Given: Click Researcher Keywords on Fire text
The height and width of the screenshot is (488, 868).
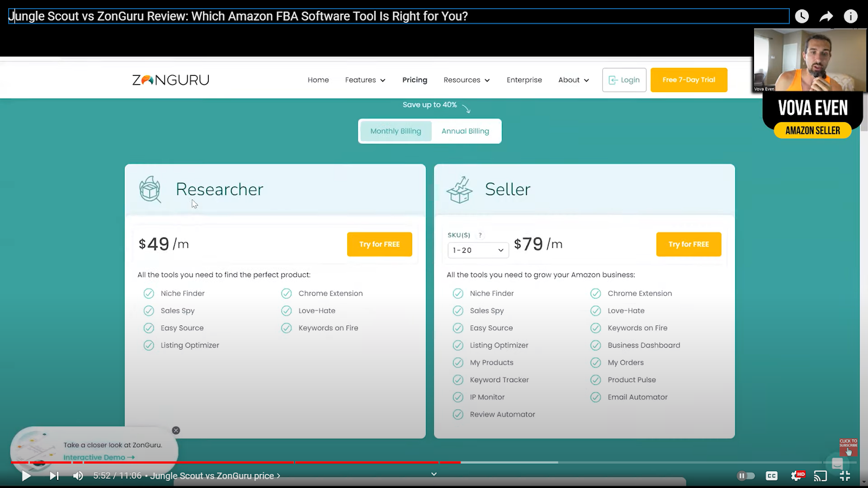Looking at the screenshot, I should [328, 328].
